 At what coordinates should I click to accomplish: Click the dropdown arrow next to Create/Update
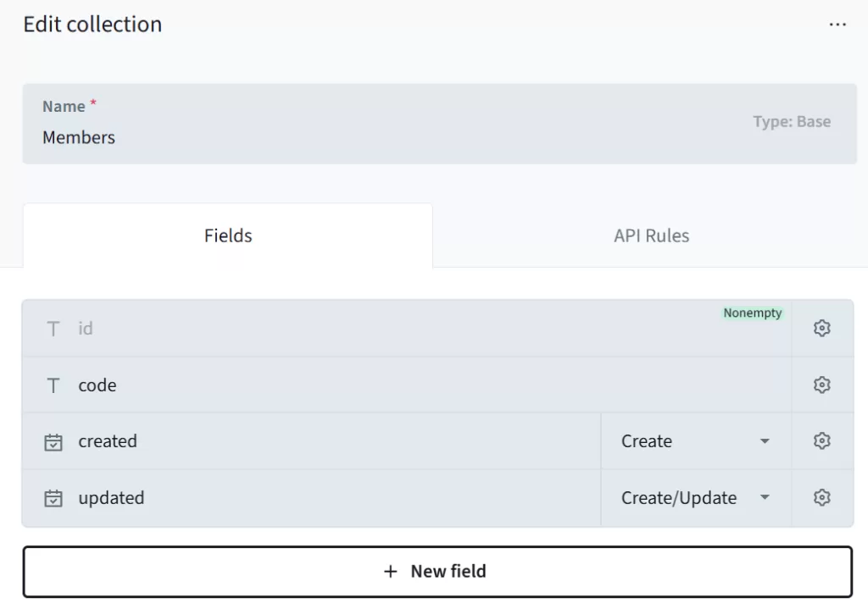pyautogui.click(x=765, y=498)
